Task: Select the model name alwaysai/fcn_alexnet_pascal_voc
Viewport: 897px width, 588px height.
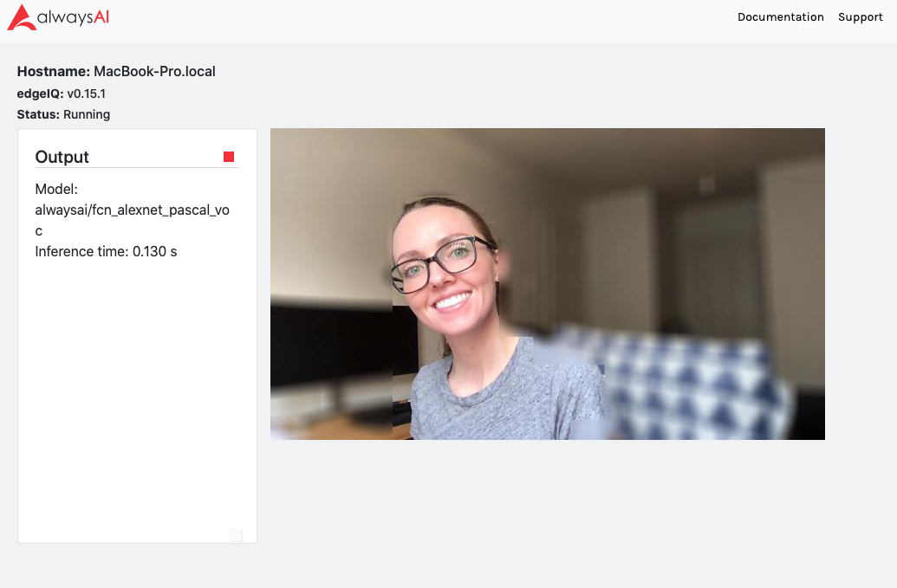Action: [132, 210]
